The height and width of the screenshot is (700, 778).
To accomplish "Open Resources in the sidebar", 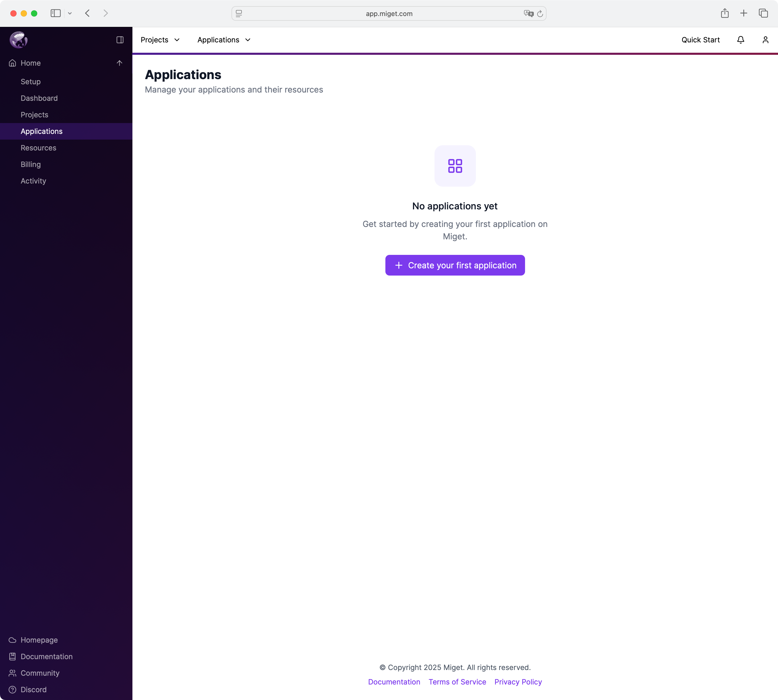I will pos(38,148).
